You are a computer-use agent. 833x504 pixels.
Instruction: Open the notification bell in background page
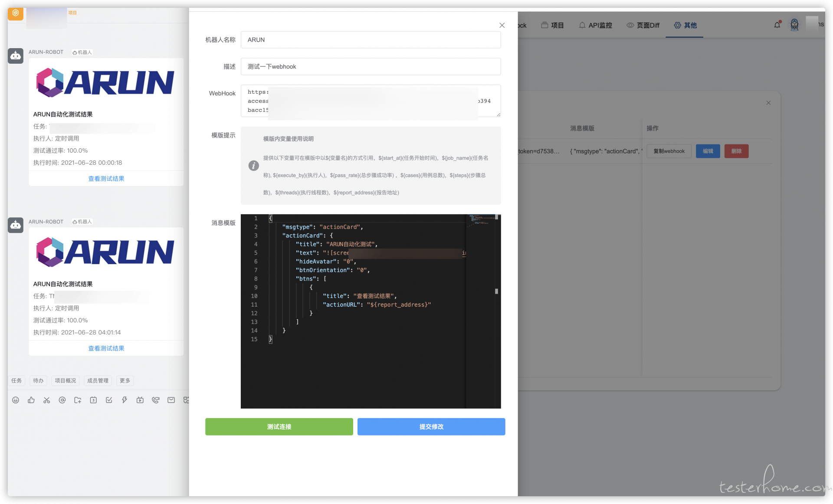pyautogui.click(x=777, y=25)
